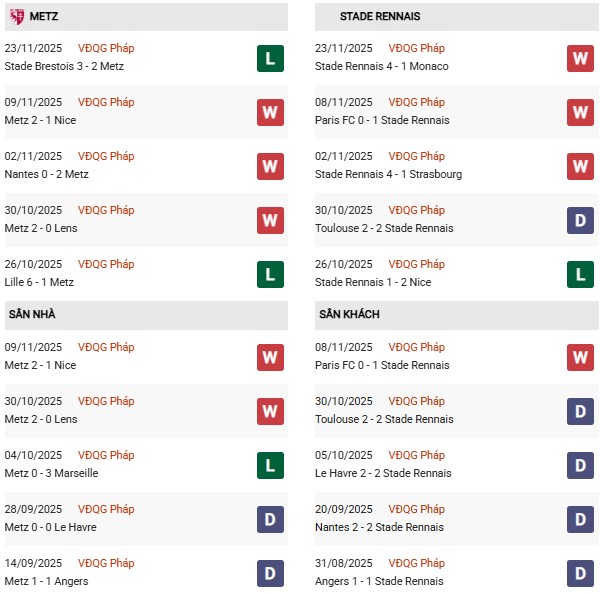Viewport: 600px width, 594px height.
Task: Click D badge for Angers 1 - 1 Stade Rennais
Action: [581, 573]
